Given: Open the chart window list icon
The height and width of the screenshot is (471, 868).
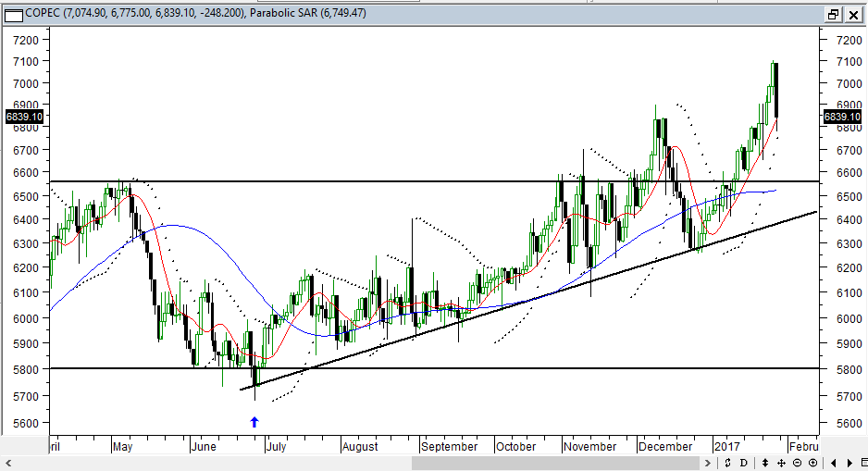Looking at the screenshot, I should click(864, 463).
